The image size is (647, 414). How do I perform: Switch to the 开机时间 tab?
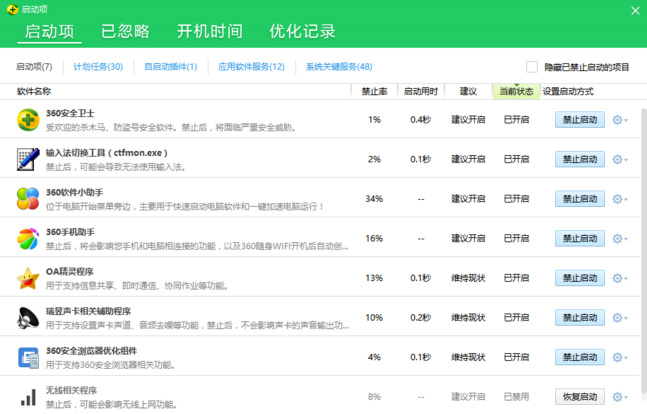(x=210, y=31)
